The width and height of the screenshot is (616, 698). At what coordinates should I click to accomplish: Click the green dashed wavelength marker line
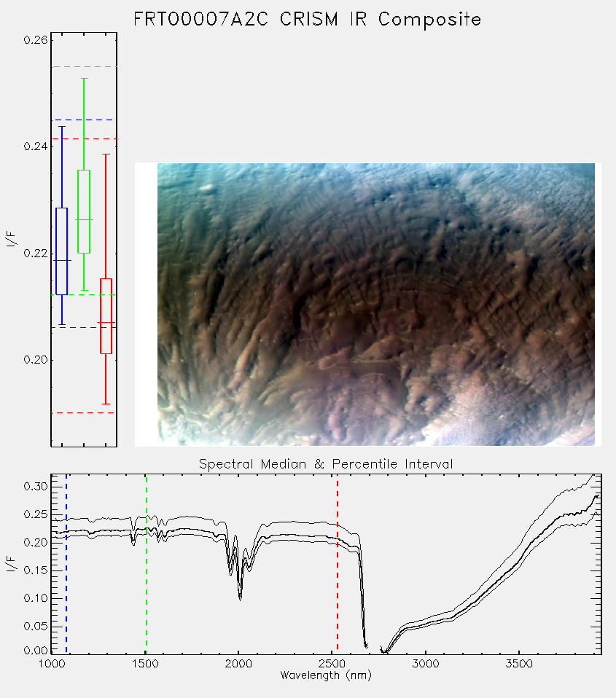pos(146,564)
